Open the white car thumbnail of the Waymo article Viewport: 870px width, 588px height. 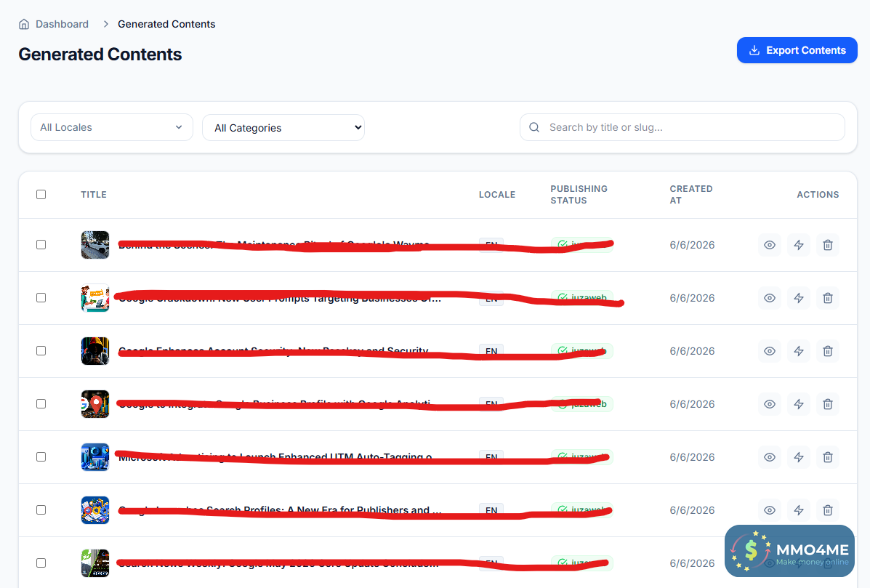[x=95, y=245]
